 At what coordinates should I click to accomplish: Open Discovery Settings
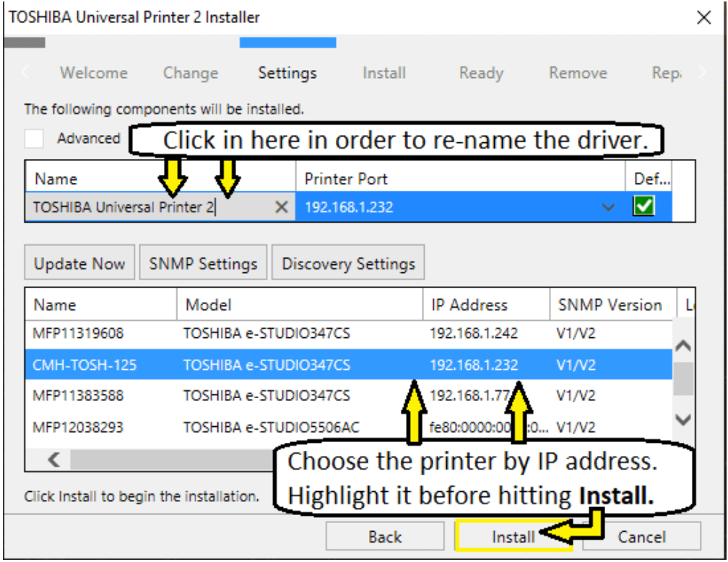348,262
